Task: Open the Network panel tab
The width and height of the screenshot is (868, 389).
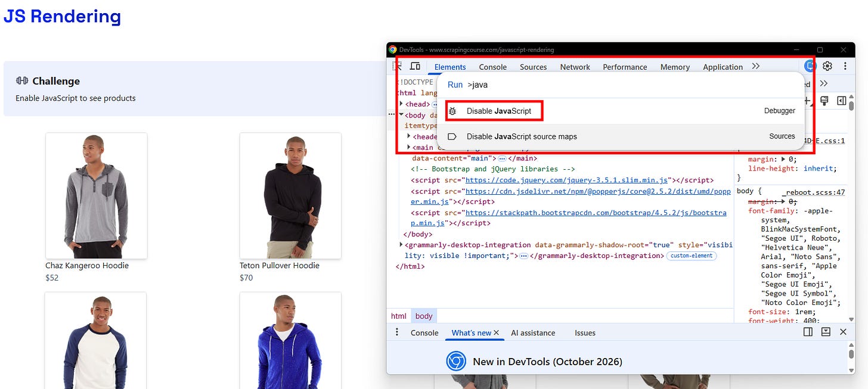Action: 575,67
